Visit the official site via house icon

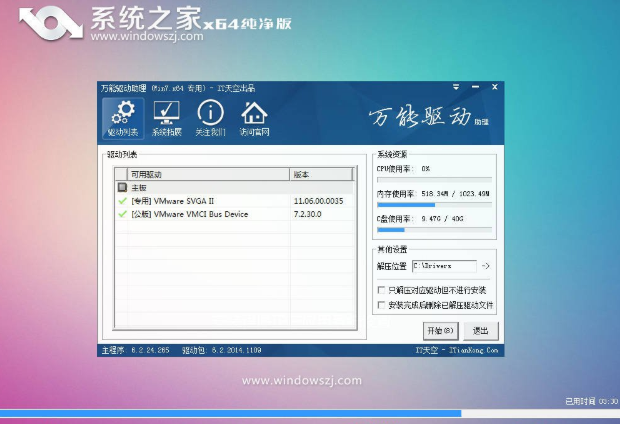click(254, 118)
